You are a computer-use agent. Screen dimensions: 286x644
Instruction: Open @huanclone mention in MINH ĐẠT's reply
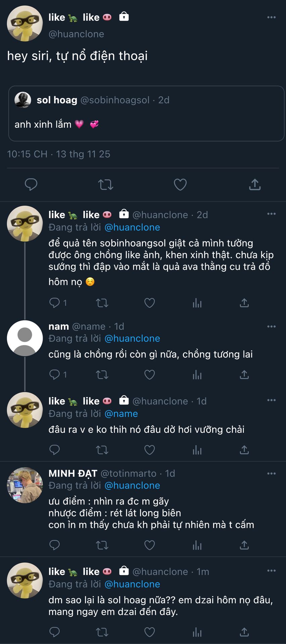[x=132, y=485]
